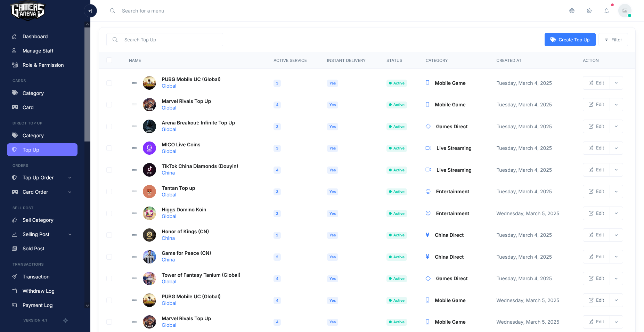This screenshot has height=332, width=644.
Task: Click the search icon in top menu search
Action: [113, 11]
